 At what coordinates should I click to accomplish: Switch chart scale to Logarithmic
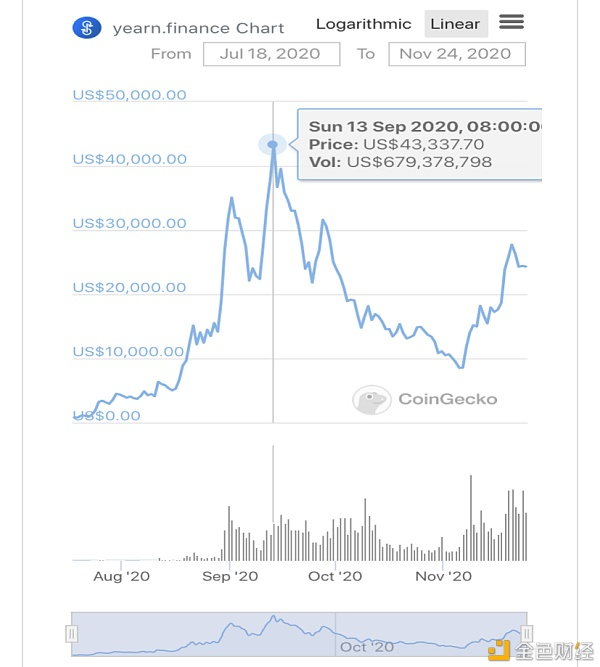[x=363, y=24]
